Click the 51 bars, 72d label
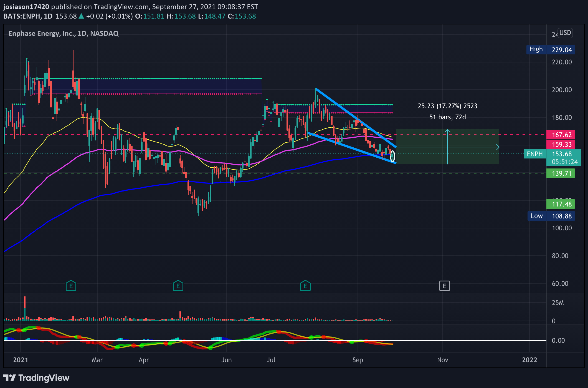 click(447, 117)
